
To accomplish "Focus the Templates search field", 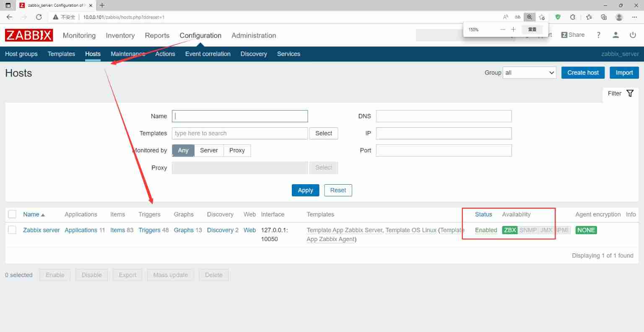I will (240, 133).
